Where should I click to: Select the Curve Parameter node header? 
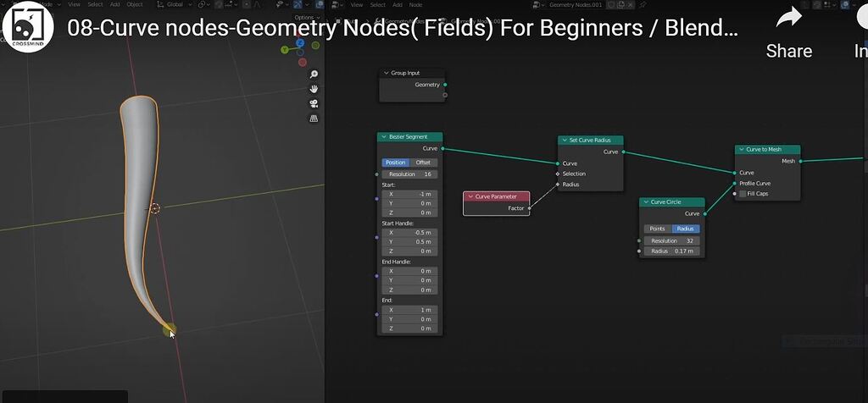coord(497,196)
